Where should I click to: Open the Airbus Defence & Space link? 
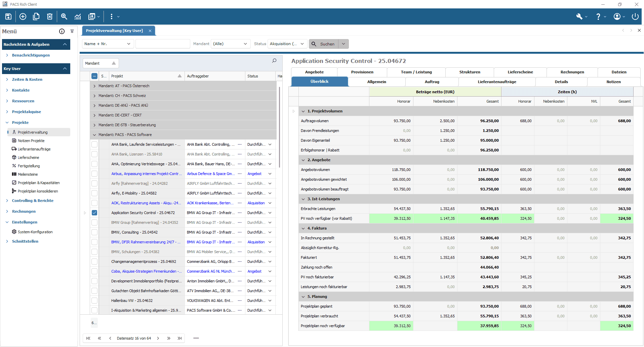click(x=210, y=174)
